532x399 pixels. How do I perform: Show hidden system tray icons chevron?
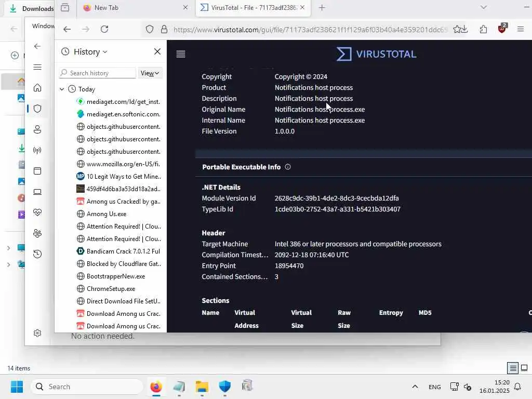(x=415, y=387)
